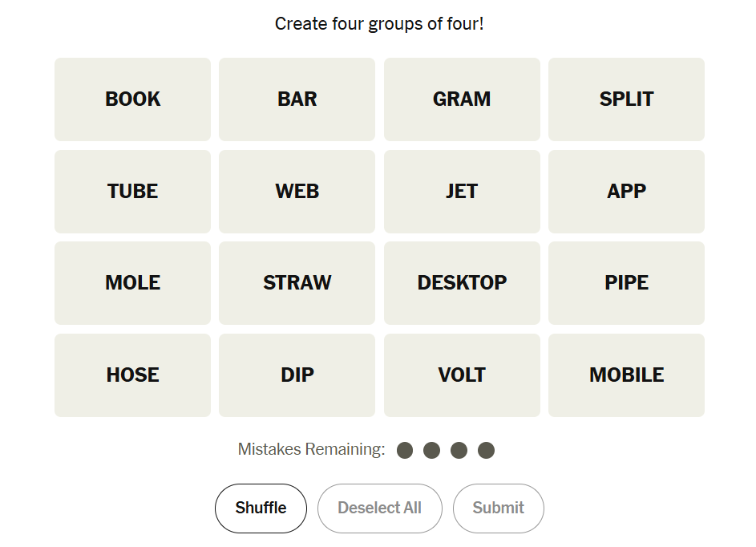This screenshot has height=547, width=756.
Task: Select the APP tile
Action: pos(626,192)
